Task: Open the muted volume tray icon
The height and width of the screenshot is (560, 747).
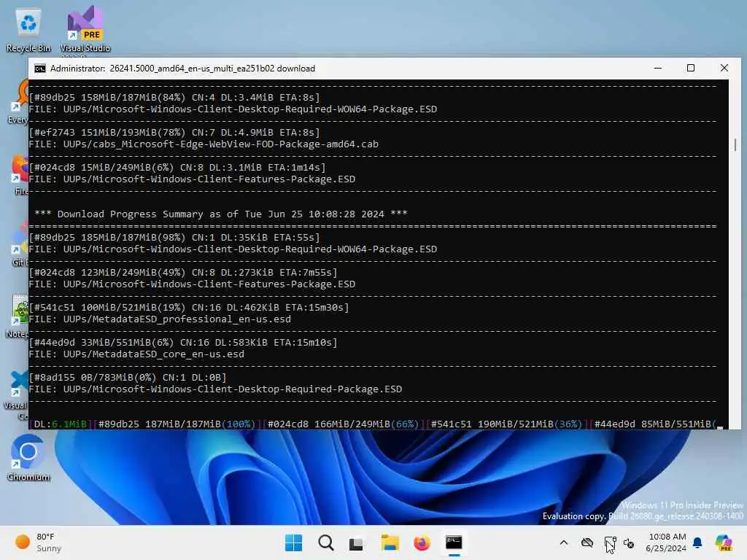Action: (x=629, y=542)
